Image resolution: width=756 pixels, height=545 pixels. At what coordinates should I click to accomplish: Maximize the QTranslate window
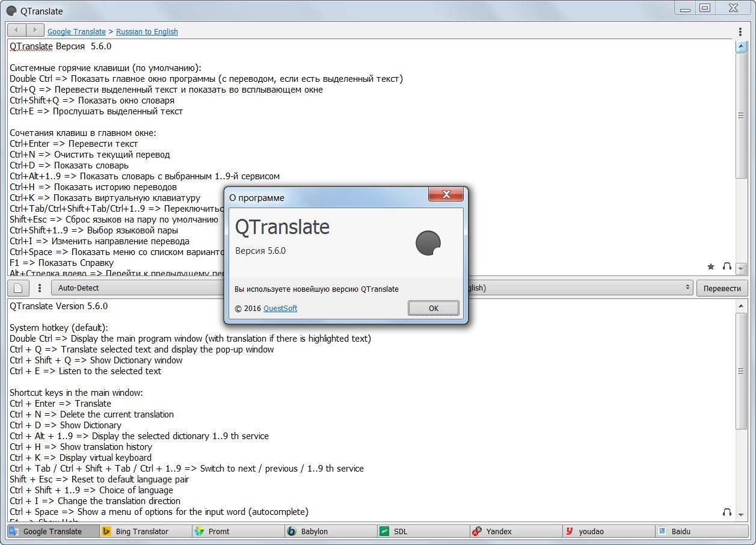pyautogui.click(x=705, y=8)
